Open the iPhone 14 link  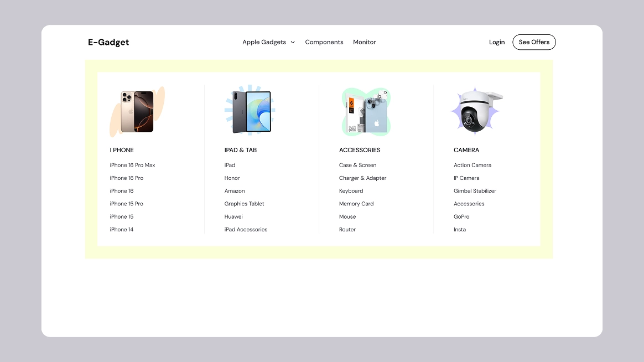tap(122, 229)
